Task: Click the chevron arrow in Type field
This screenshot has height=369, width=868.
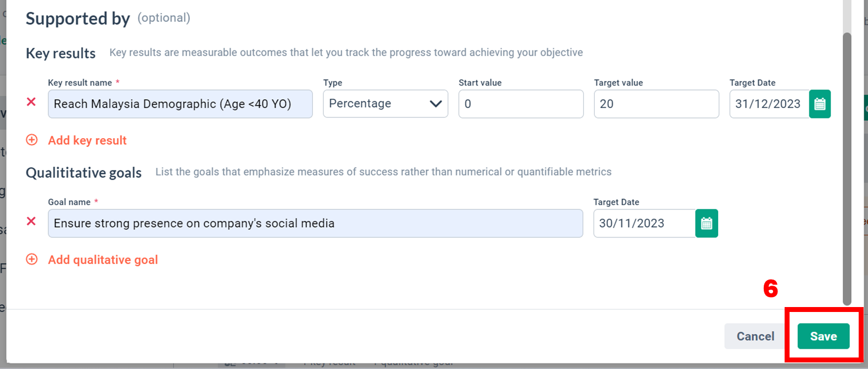Action: pyautogui.click(x=436, y=104)
